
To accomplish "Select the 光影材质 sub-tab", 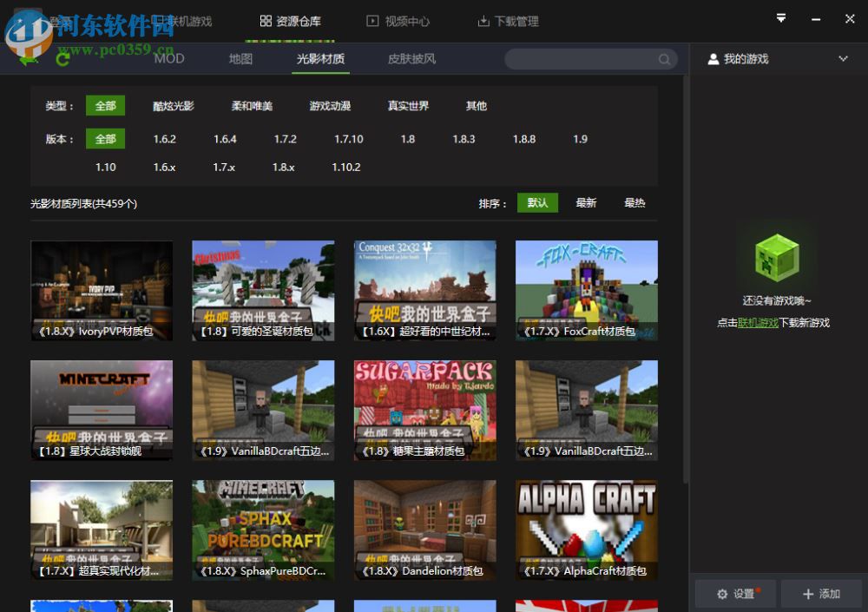I will (320, 59).
